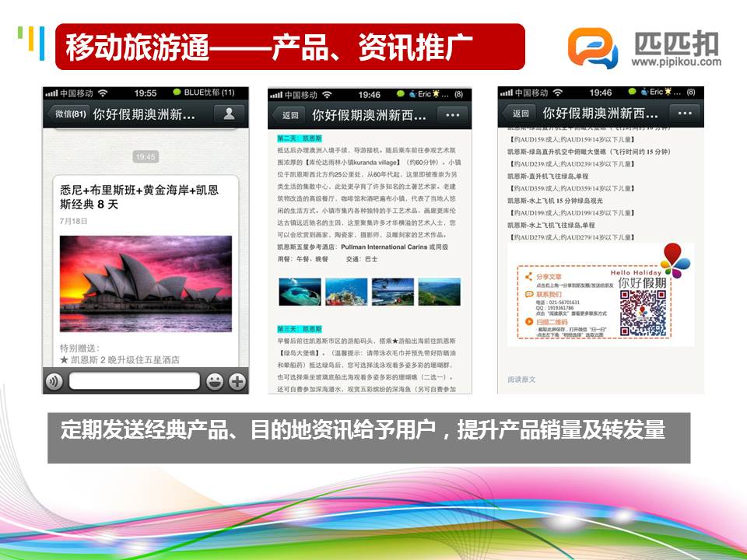Click the pipikou speech bubble logo
Image resolution: width=747 pixels, height=560 pixels.
pyautogui.click(x=592, y=48)
